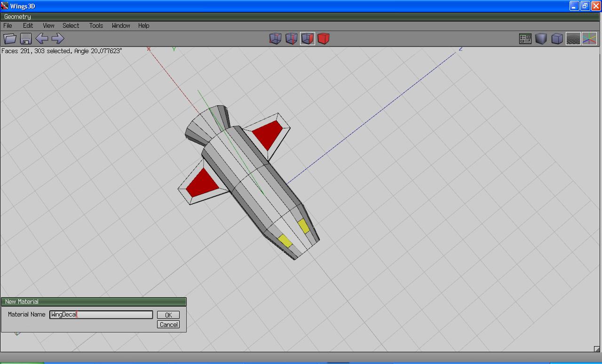Click the New Material dialog title bar

(x=94, y=301)
